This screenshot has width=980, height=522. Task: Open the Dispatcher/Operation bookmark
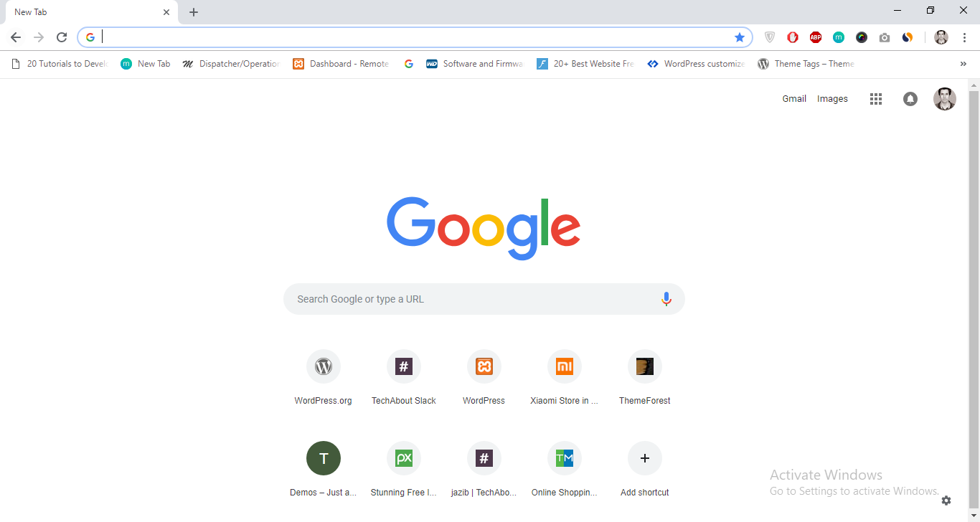(231, 64)
